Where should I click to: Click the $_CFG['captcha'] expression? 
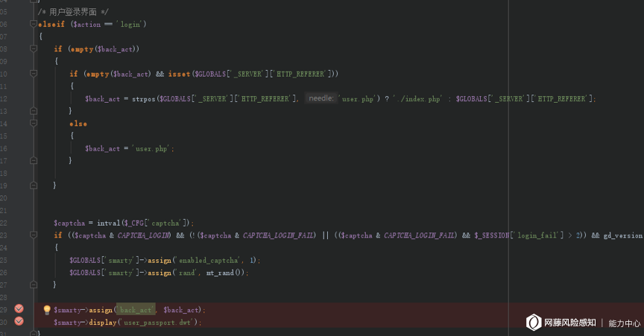point(157,223)
